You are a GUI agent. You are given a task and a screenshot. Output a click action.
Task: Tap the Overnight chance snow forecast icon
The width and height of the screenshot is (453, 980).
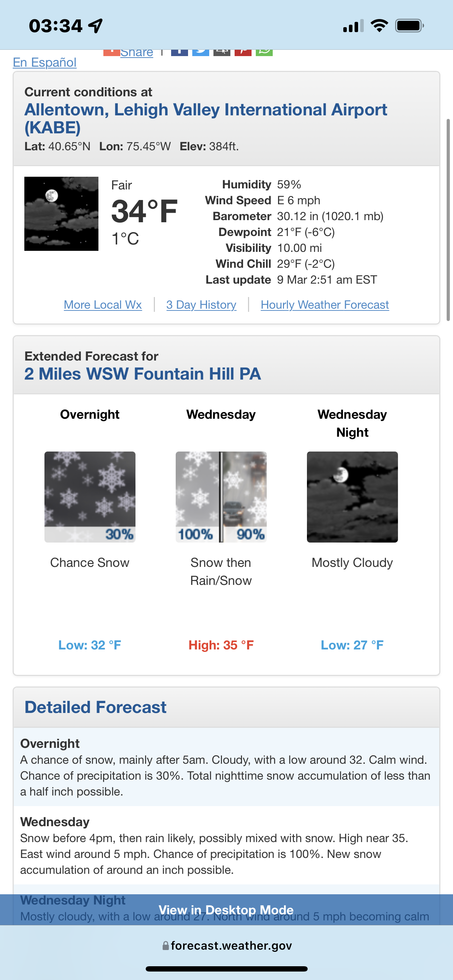coord(90,496)
